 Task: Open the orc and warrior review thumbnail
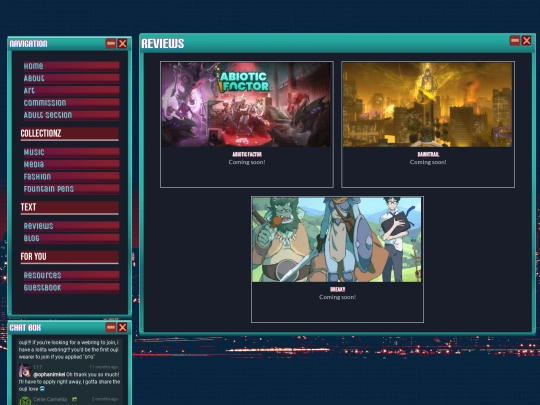click(x=337, y=240)
